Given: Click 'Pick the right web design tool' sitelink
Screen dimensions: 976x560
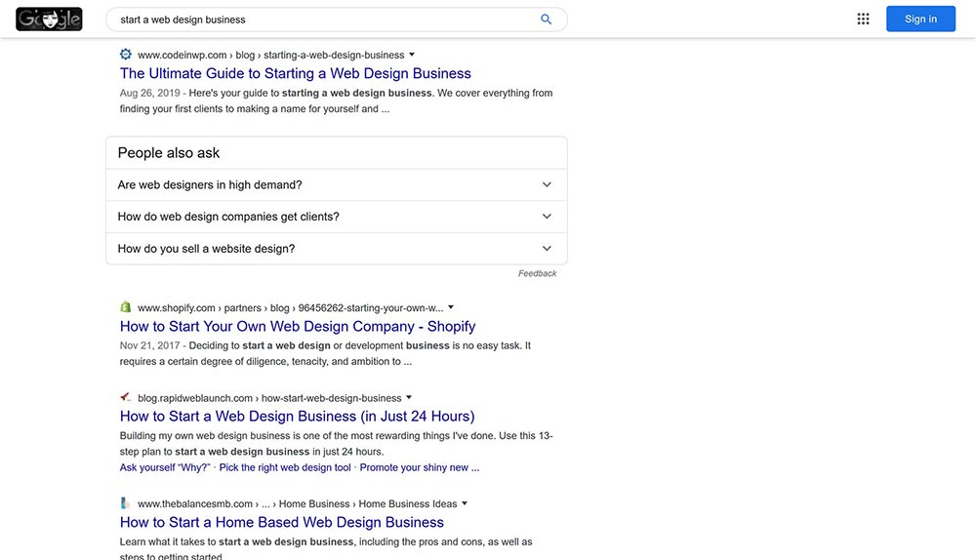Looking at the screenshot, I should click(x=285, y=467).
